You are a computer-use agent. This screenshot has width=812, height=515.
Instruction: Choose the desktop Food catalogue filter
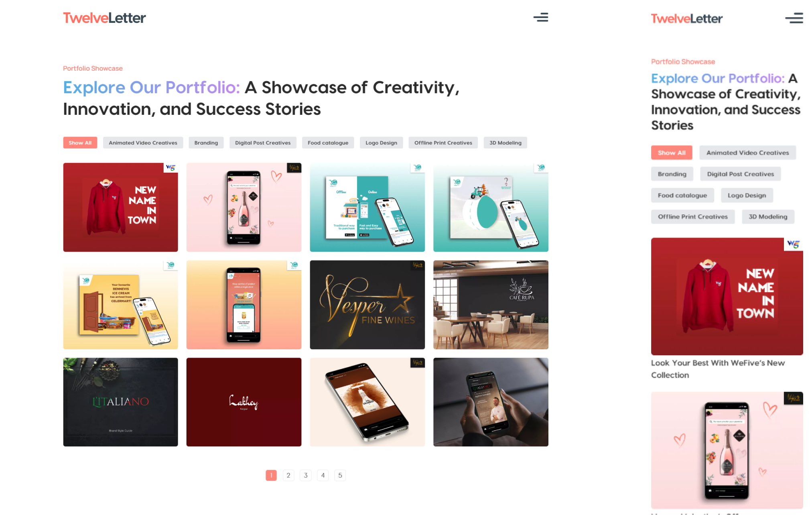[328, 142]
